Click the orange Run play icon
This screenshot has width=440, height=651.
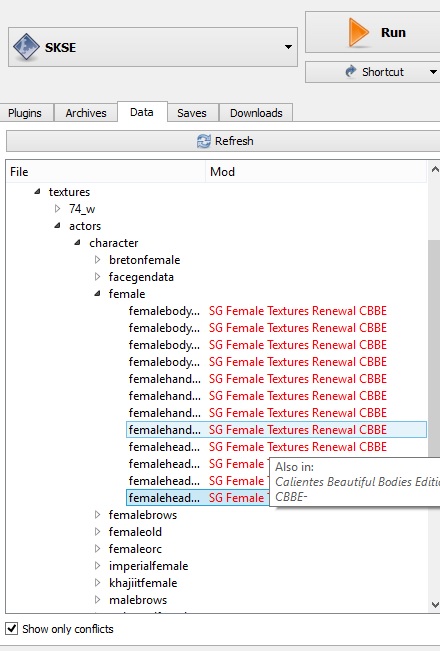coord(358,32)
